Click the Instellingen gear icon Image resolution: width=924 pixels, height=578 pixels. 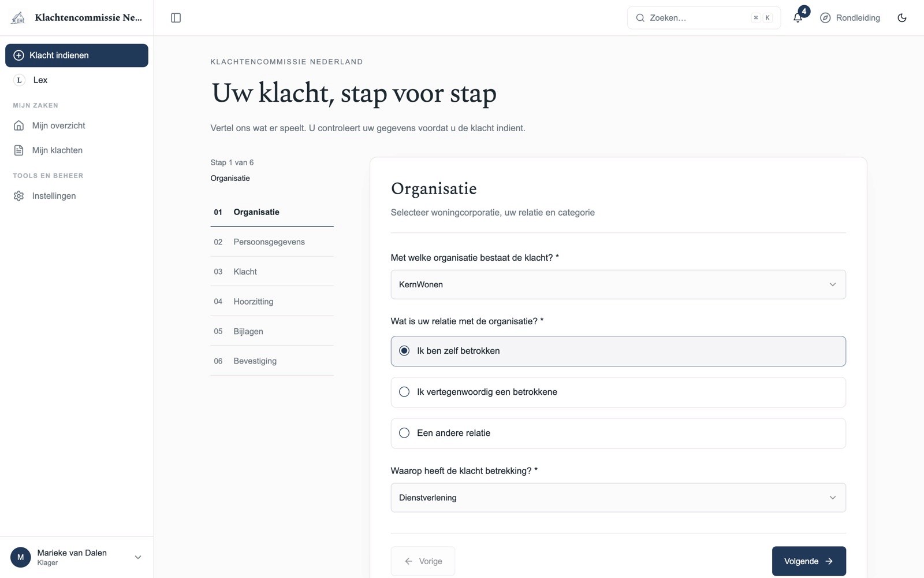pyautogui.click(x=18, y=196)
